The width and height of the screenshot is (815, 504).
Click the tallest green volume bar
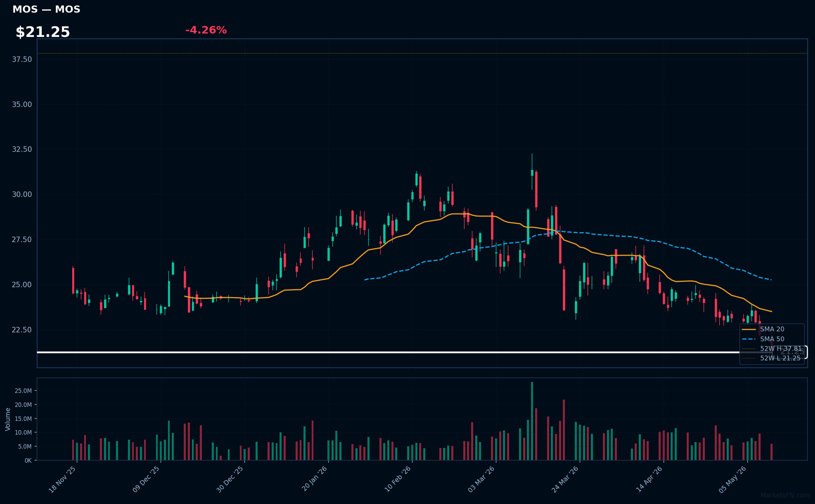pos(532,421)
